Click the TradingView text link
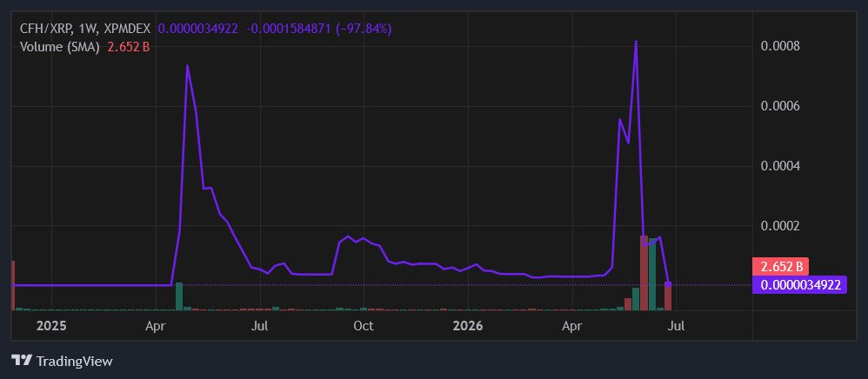 (x=74, y=362)
